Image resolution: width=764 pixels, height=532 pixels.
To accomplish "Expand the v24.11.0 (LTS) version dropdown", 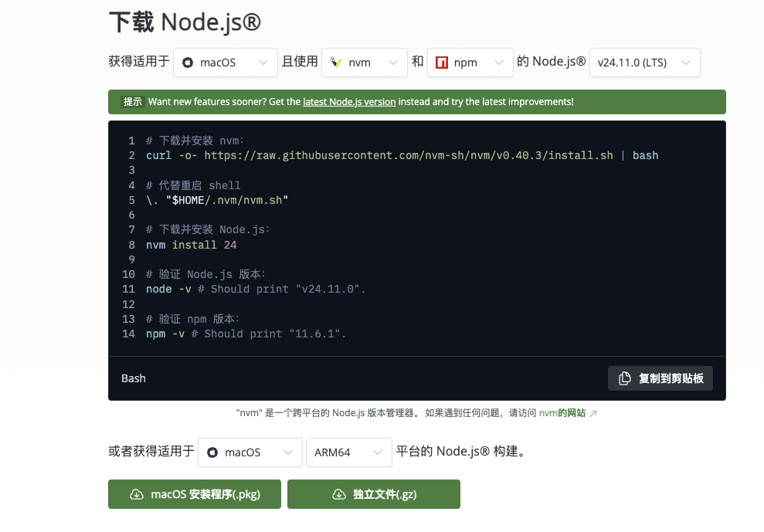I will tap(644, 63).
